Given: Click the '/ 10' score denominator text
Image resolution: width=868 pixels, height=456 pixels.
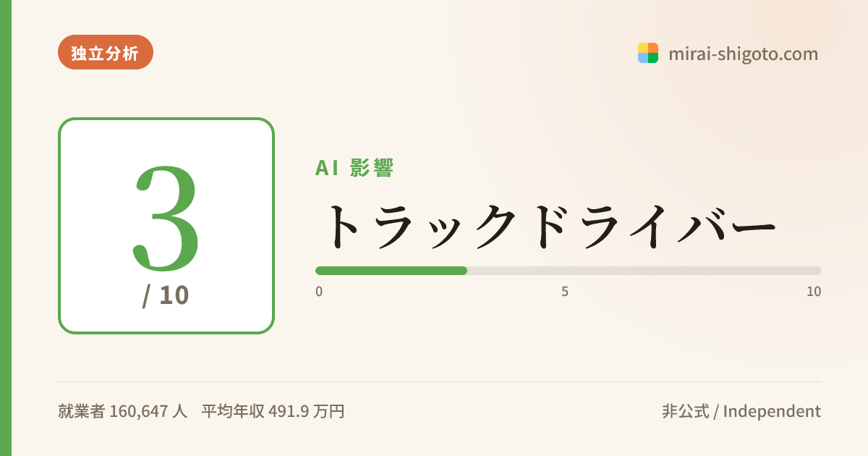Looking at the screenshot, I should tap(166, 295).
